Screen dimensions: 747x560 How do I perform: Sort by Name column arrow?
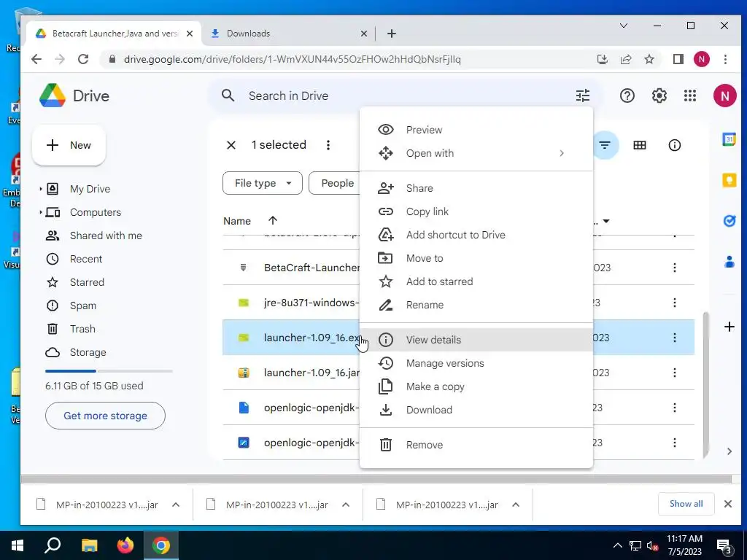pos(273,220)
